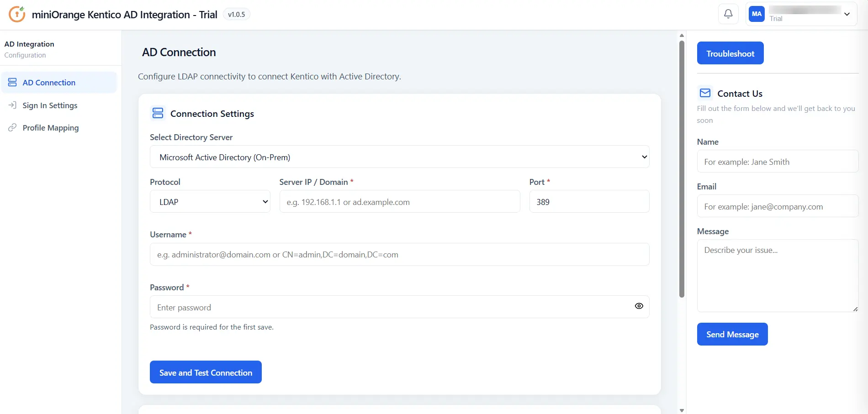868x414 pixels.
Task: Open the Protocol LDAP dropdown
Action: click(210, 202)
